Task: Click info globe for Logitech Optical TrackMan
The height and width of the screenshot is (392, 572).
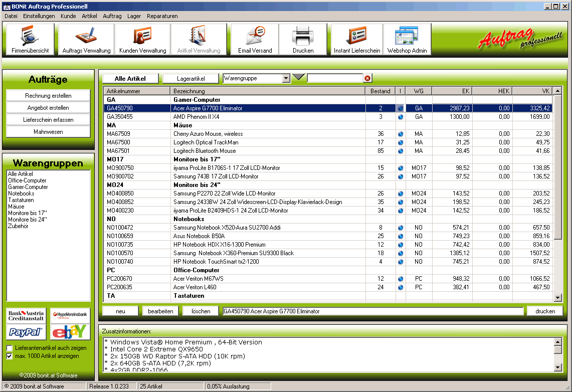Action: point(401,142)
